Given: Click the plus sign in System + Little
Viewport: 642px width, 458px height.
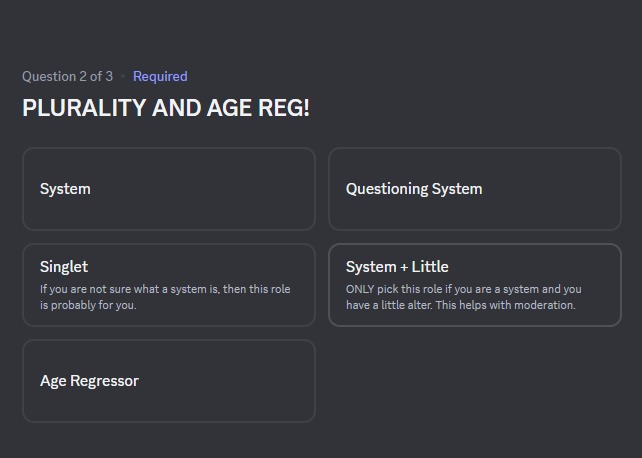Looking at the screenshot, I should 404,267.
